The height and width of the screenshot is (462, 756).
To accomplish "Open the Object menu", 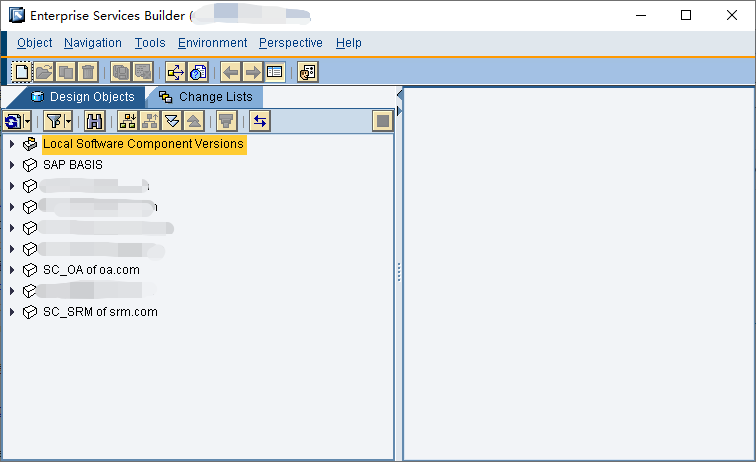I will (x=35, y=43).
